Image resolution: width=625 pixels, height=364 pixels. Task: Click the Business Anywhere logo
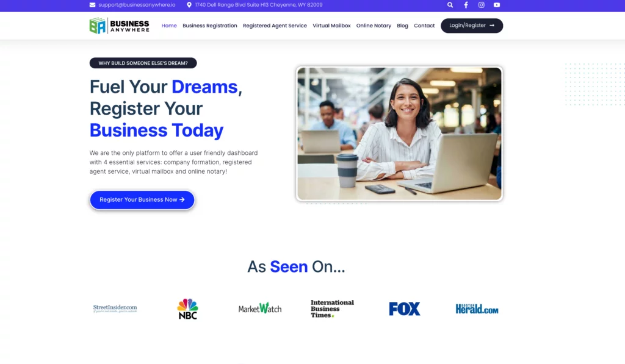(119, 26)
